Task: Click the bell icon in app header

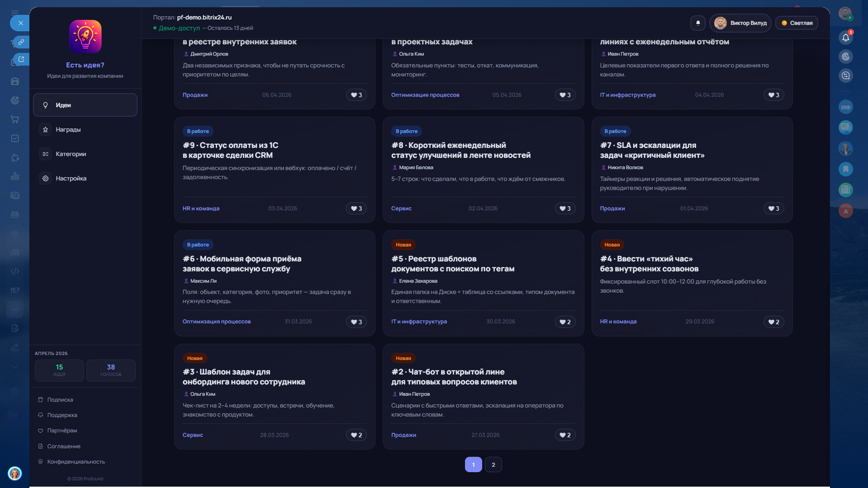Action: tap(698, 23)
